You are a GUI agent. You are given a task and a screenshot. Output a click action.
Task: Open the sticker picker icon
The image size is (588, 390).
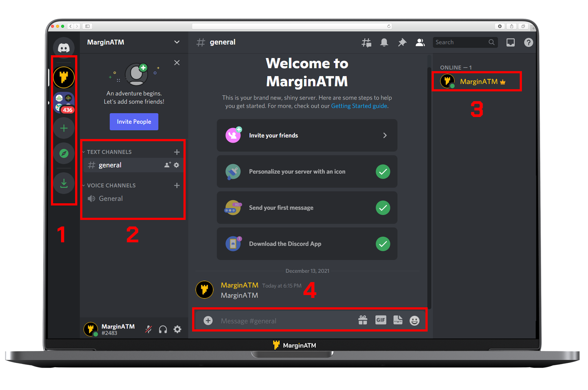click(x=398, y=320)
